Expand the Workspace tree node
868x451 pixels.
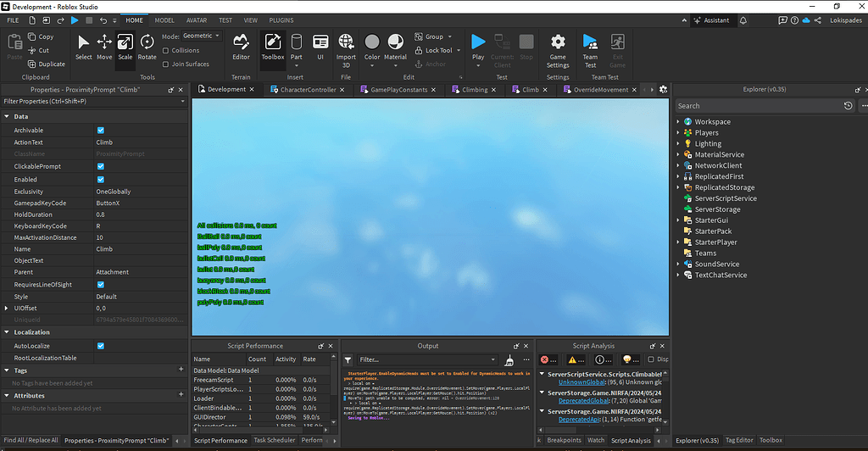pos(678,122)
